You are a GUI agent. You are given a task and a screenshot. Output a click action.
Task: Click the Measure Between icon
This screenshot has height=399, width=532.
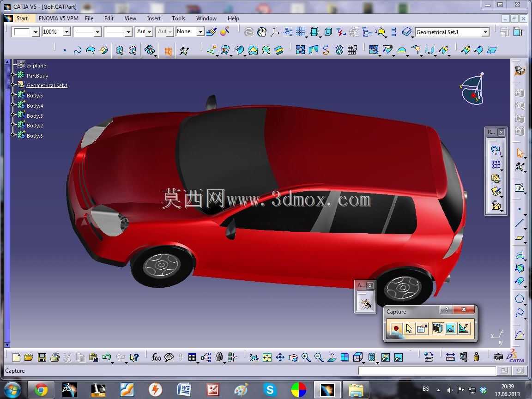450,357
